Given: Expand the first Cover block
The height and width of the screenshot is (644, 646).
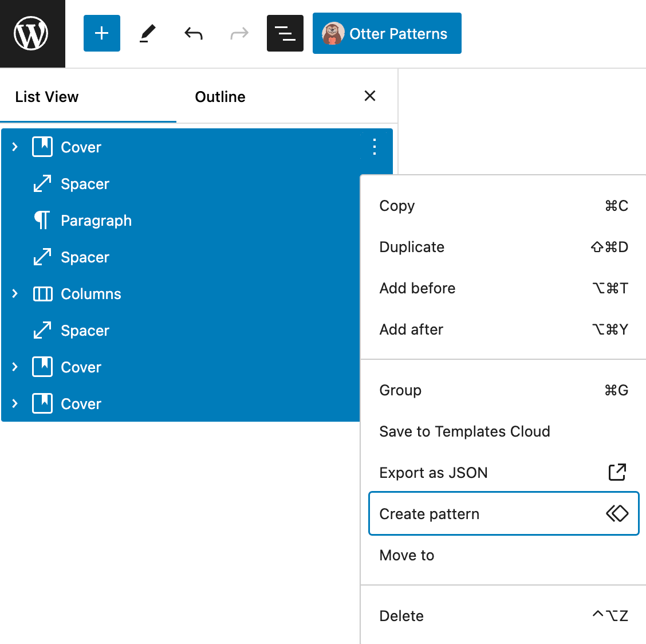Looking at the screenshot, I should point(15,147).
